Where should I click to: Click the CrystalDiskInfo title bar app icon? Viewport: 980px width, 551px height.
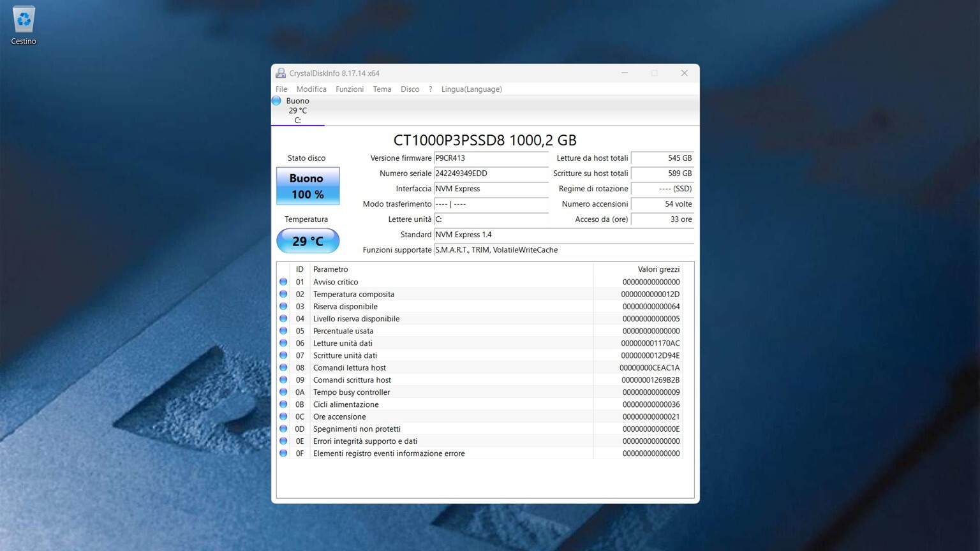point(281,73)
